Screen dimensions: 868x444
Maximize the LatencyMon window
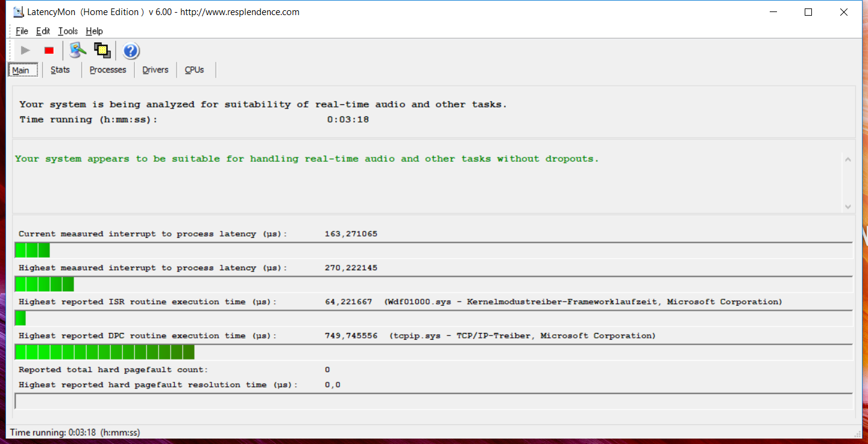[x=808, y=12]
